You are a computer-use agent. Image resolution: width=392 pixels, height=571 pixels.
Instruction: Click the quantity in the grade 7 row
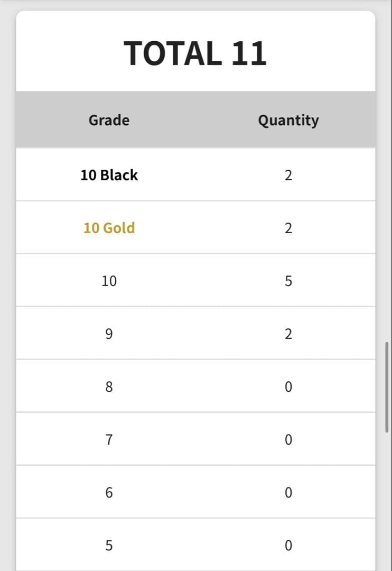click(x=288, y=439)
